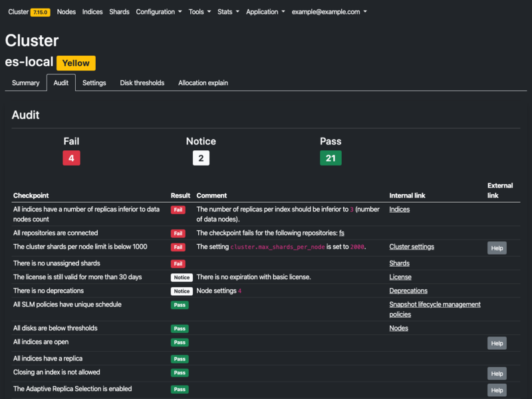Open the Application dropdown menu
This screenshot has width=532, height=399.
pos(265,12)
